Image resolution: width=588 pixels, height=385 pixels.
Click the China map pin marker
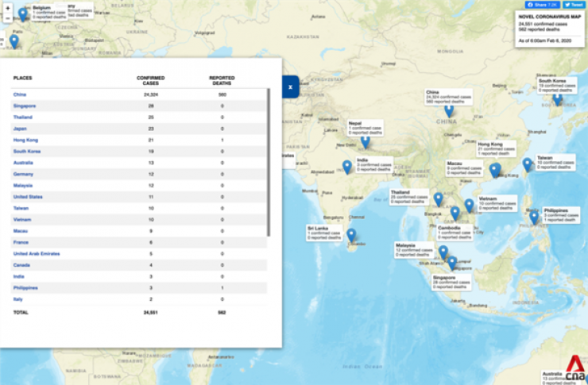pyautogui.click(x=449, y=111)
